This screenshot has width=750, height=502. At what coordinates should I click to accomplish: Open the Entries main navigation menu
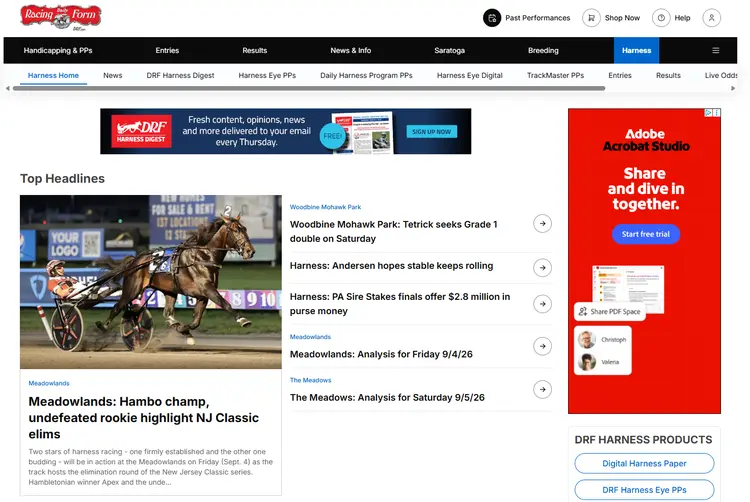coord(167,50)
